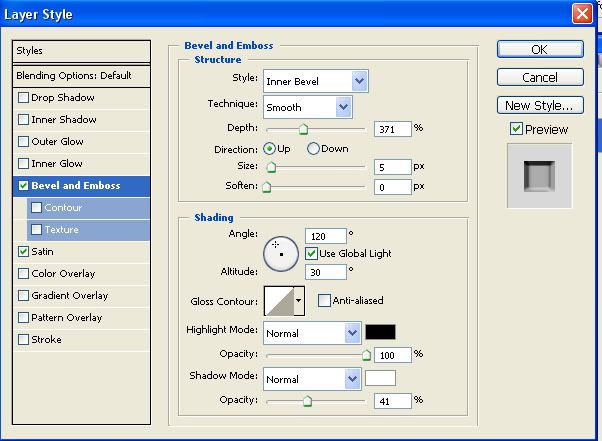Click the highlight Opacity field showing 100

coord(393,355)
